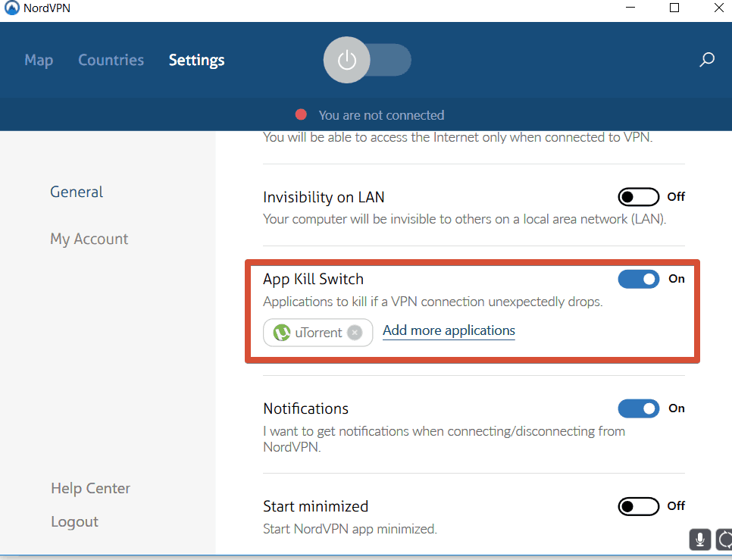Screen dimensions: 732x560
Task: Open General settings section
Action: [77, 192]
